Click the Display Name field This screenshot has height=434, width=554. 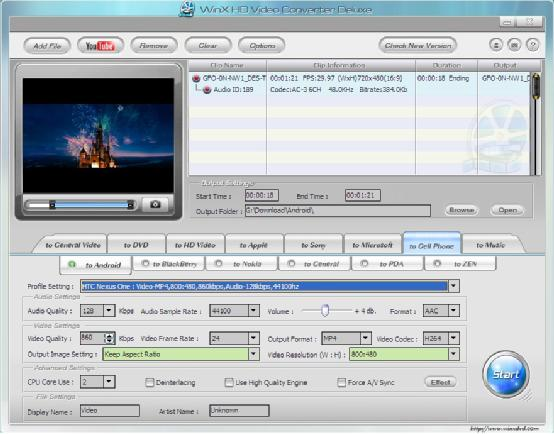[x=110, y=411]
